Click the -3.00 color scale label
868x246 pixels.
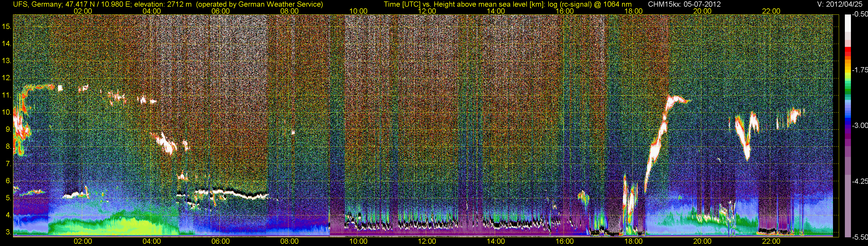[x=860, y=125]
